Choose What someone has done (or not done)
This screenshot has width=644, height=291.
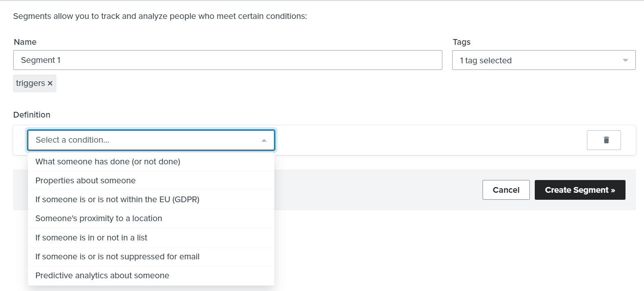pyautogui.click(x=108, y=162)
